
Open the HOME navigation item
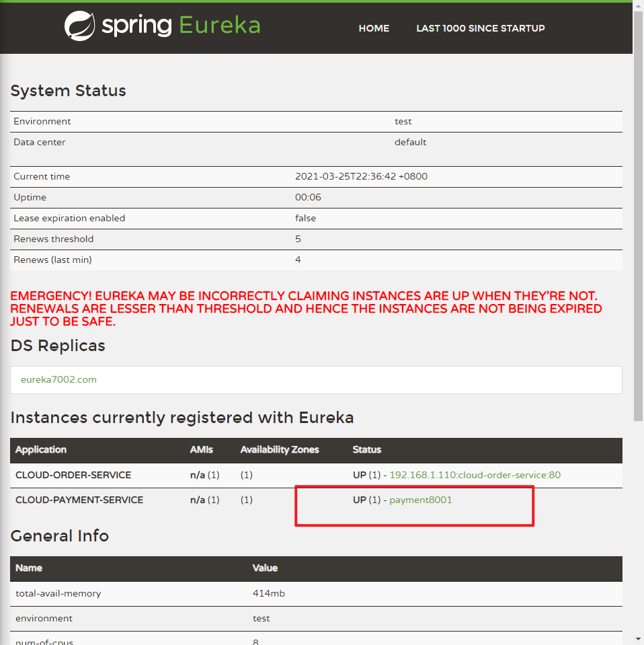(374, 28)
